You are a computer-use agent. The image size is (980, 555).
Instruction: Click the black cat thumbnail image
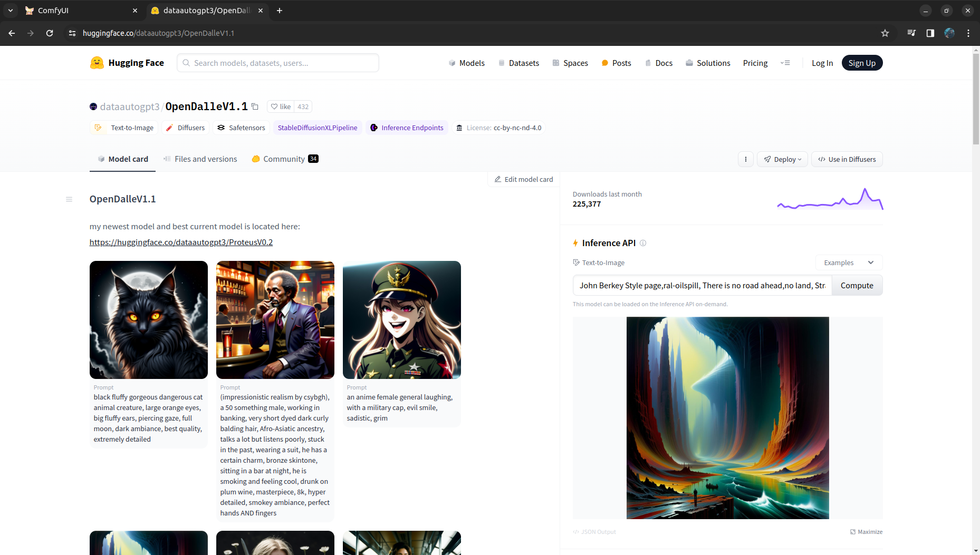(x=149, y=320)
